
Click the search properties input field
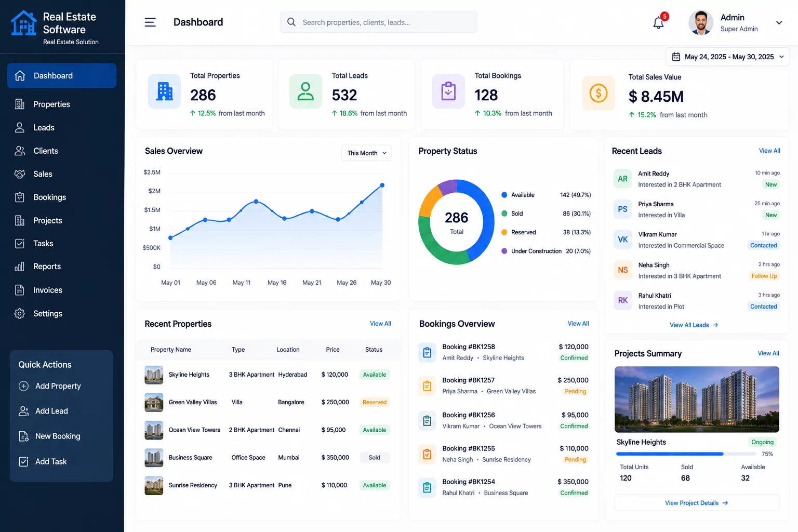pyautogui.click(x=378, y=22)
